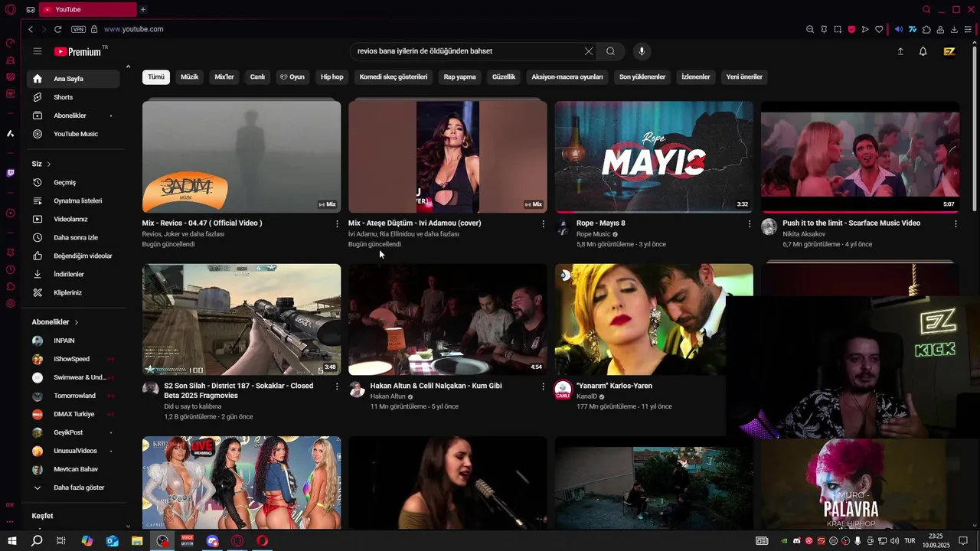Open the EZ account avatar menu
The width and height of the screenshot is (980, 551).
tap(949, 51)
